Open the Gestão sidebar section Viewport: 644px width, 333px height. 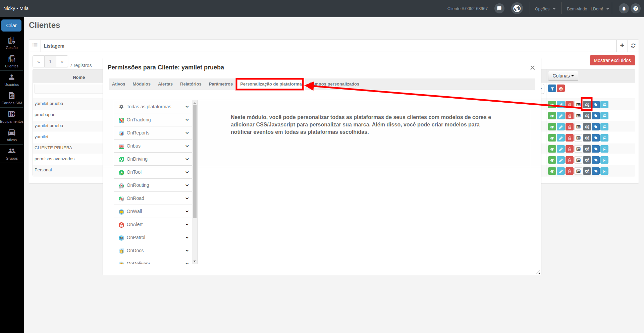click(x=12, y=43)
